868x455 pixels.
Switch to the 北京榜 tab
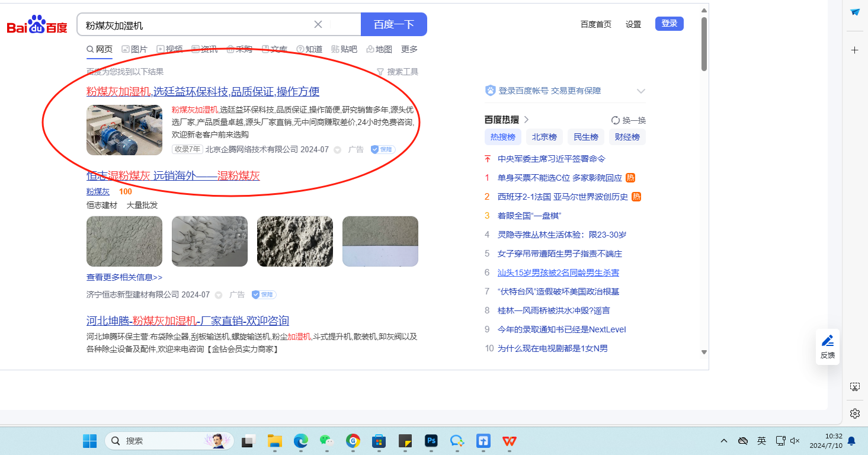(544, 137)
